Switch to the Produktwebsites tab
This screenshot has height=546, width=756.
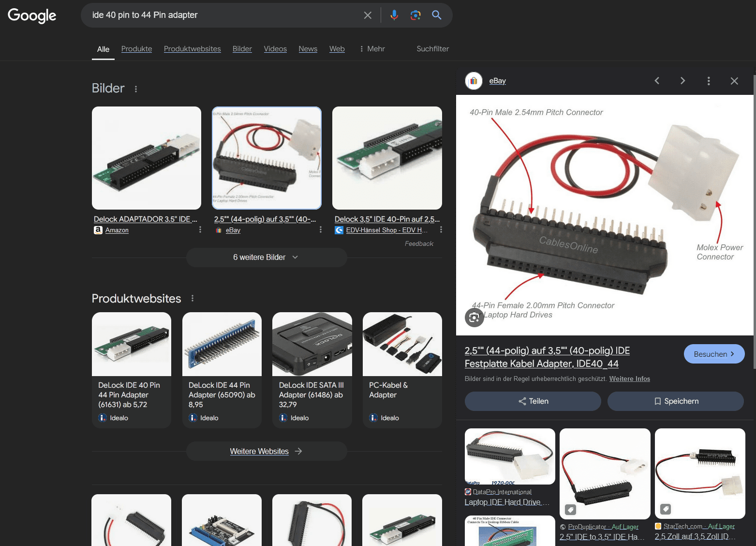pos(192,49)
